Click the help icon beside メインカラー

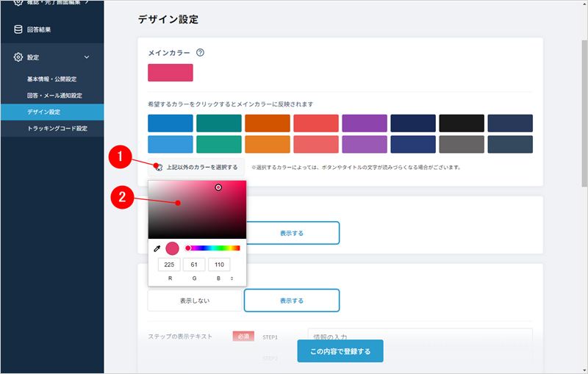click(200, 53)
